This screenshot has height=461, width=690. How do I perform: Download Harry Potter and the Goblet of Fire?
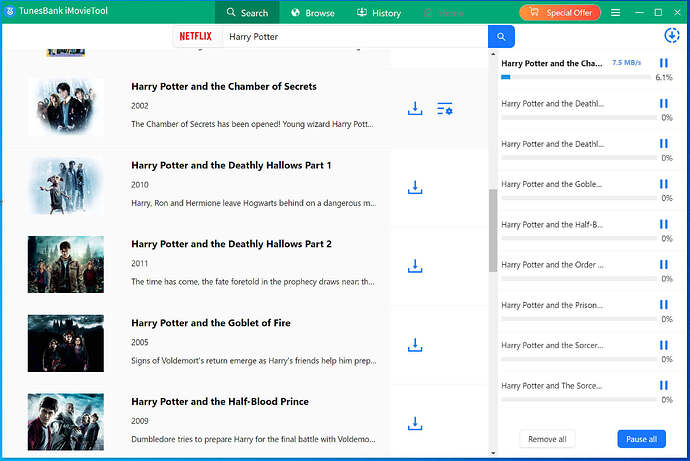point(415,345)
